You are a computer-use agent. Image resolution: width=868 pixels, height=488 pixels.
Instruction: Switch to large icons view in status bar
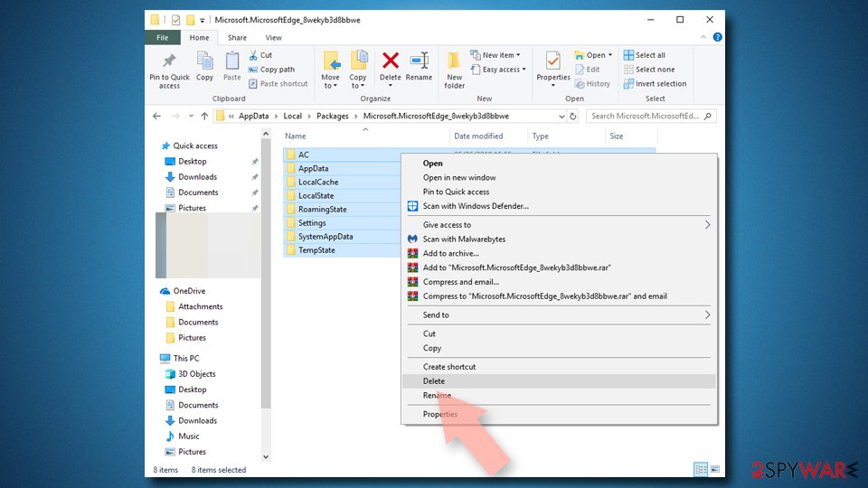[714, 469]
